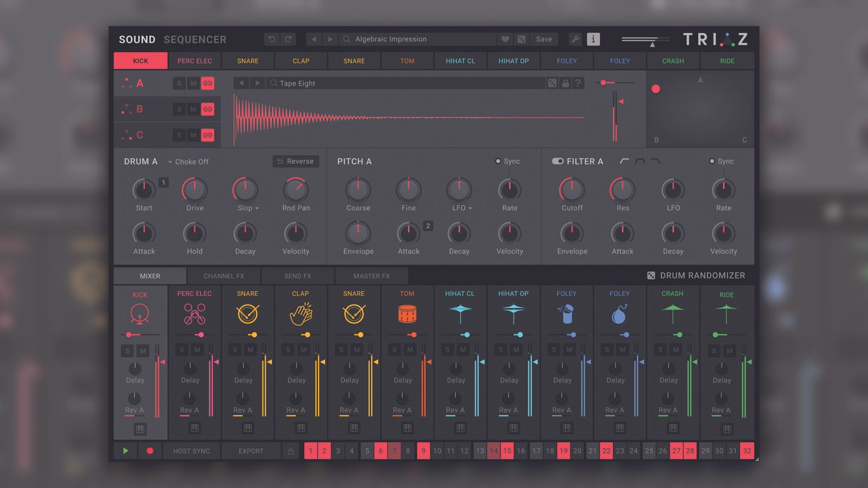The width and height of the screenshot is (868, 488).
Task: Open preset settings with the wrench icon
Action: coord(575,39)
